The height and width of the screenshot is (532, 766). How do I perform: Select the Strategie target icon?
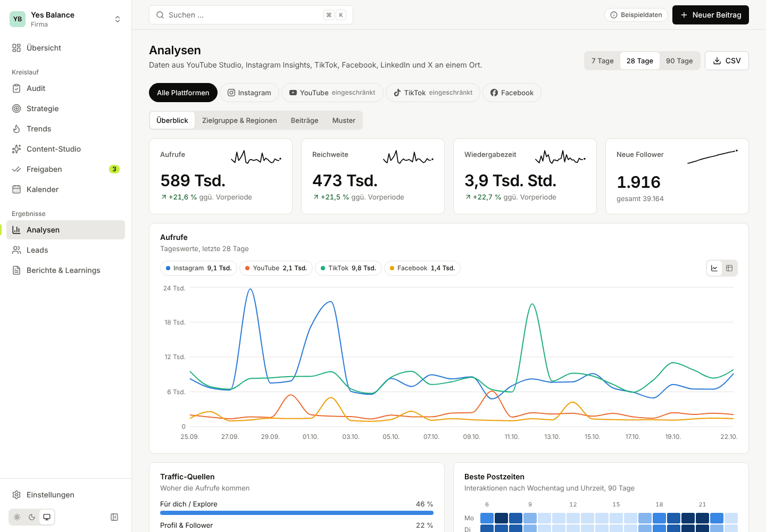(x=16, y=109)
